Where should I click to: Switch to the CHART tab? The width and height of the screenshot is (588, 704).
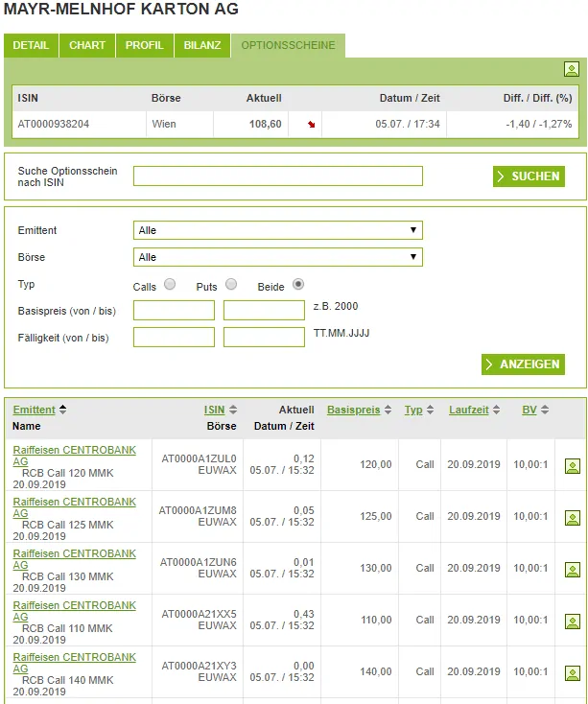pos(87,45)
